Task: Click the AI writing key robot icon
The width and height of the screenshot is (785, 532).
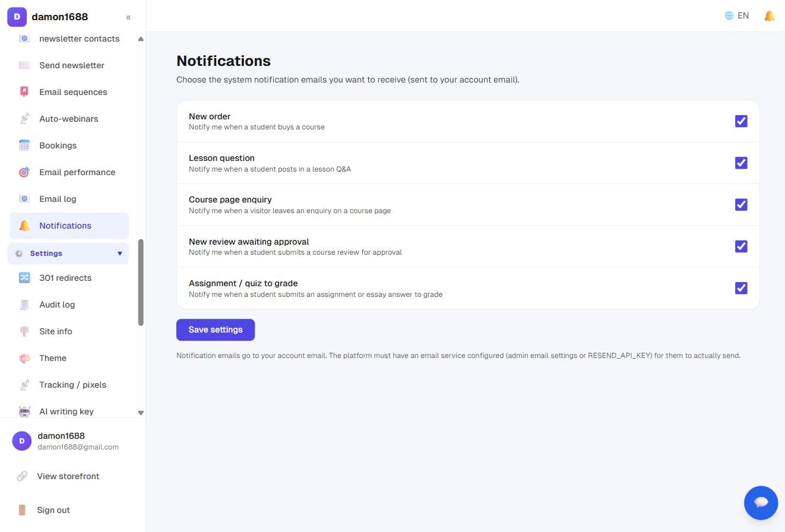Action: 24,411
